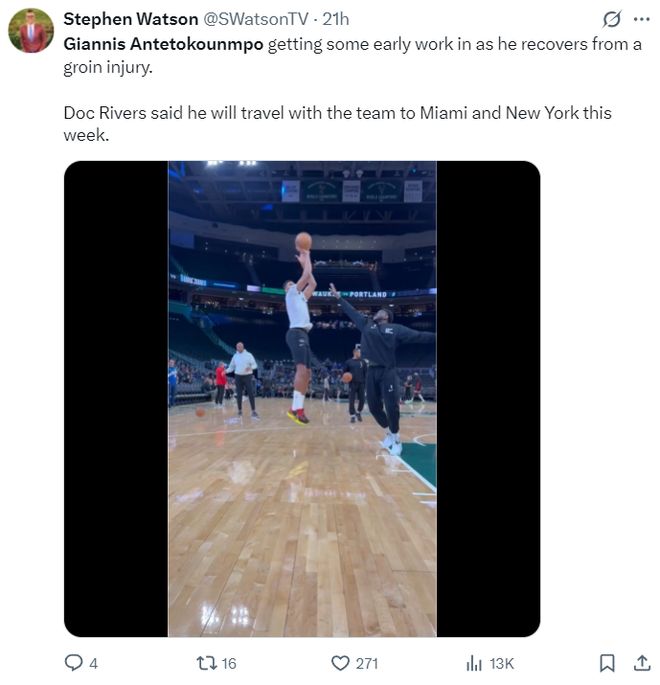
Task: Repost this tweet using the retweet icon
Action: [x=207, y=663]
